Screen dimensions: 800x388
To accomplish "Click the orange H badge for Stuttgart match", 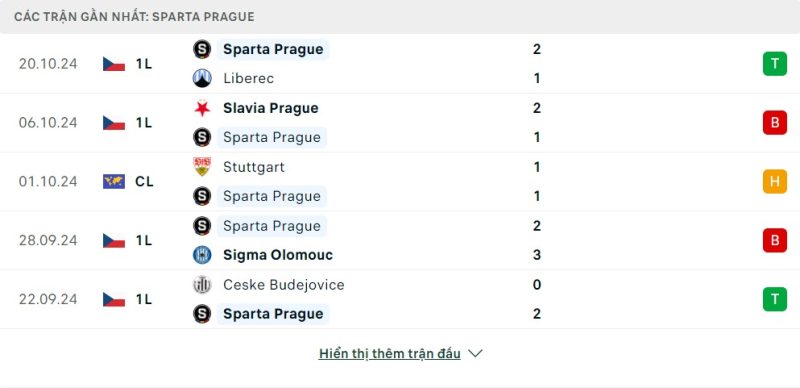I will pyautogui.click(x=774, y=181).
